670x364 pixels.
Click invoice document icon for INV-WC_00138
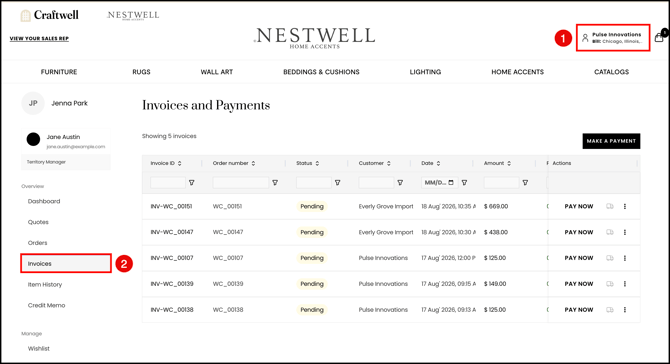[610, 309]
